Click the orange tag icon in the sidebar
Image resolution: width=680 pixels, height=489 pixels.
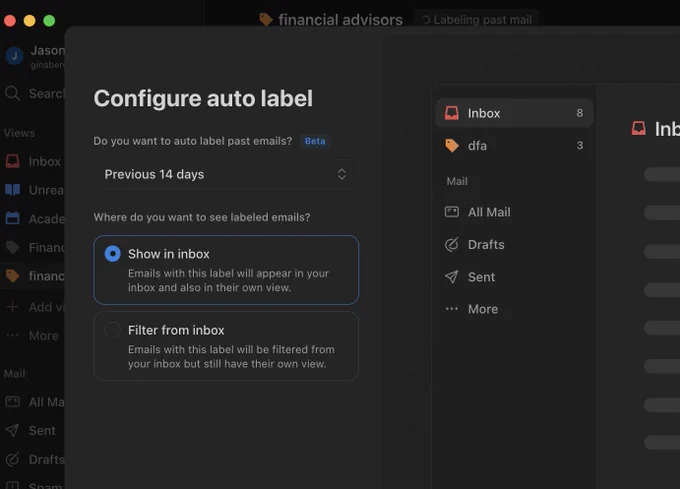pos(13,276)
